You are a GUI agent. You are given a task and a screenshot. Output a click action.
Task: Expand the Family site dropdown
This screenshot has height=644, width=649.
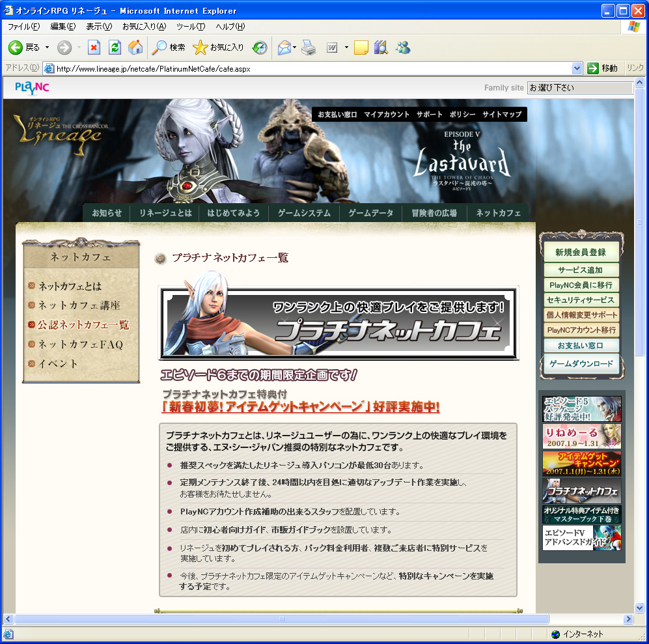click(579, 88)
